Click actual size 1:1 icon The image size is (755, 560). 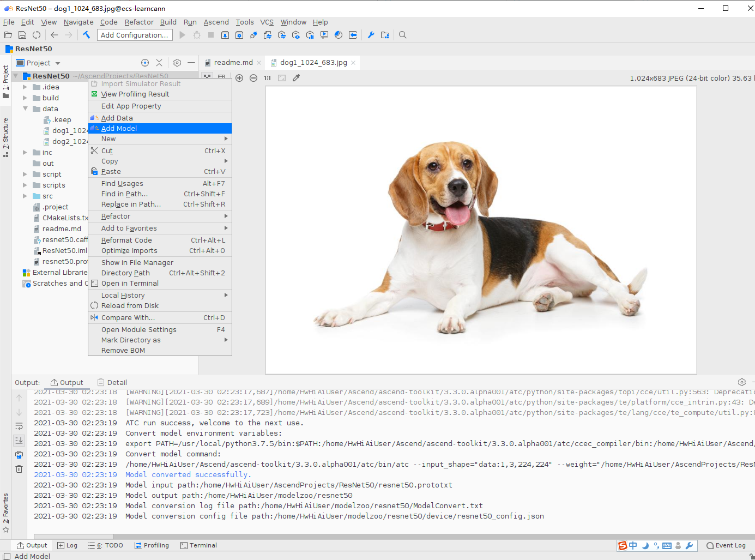tap(268, 78)
